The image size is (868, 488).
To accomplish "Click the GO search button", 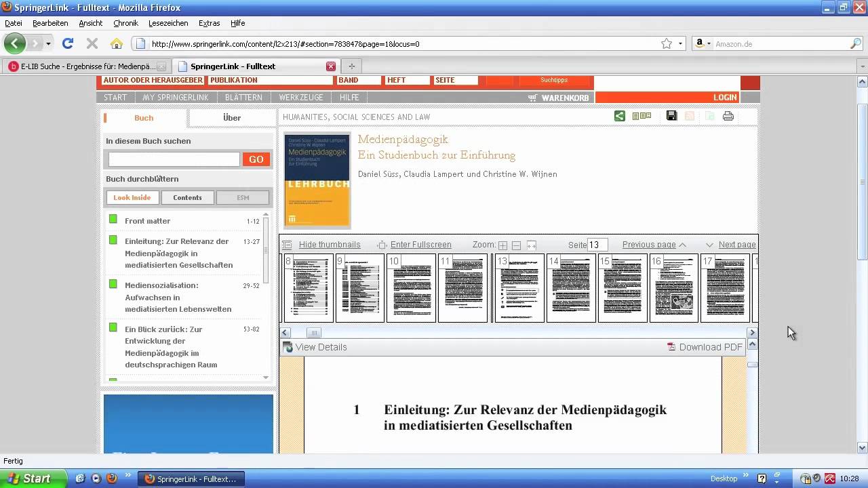I will (256, 159).
